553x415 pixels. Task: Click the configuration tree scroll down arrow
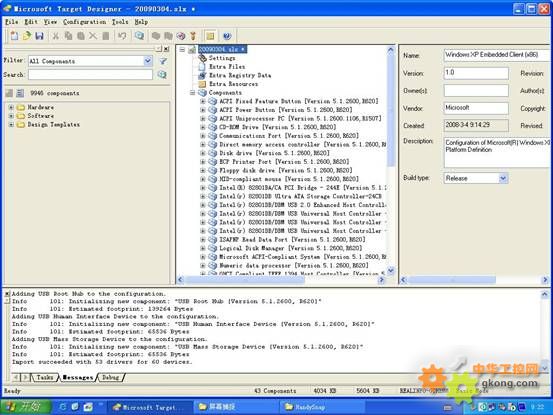pyautogui.click(x=391, y=270)
